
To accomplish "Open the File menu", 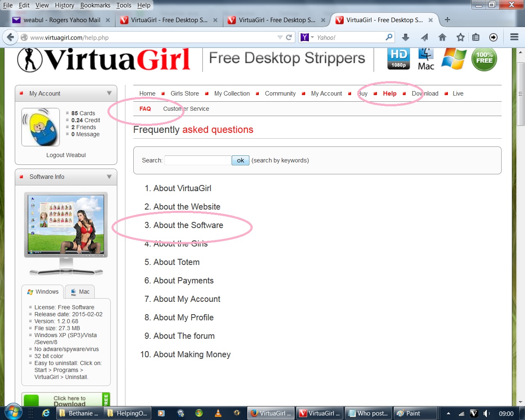I will [8, 5].
